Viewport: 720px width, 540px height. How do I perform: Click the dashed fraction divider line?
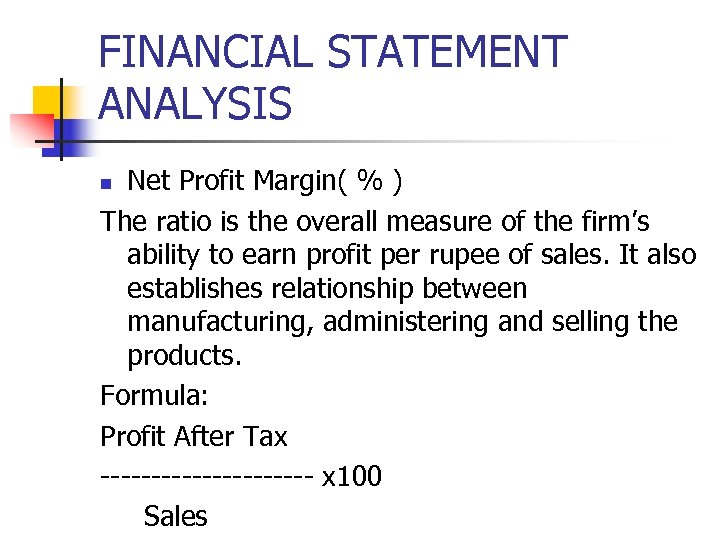point(207,477)
